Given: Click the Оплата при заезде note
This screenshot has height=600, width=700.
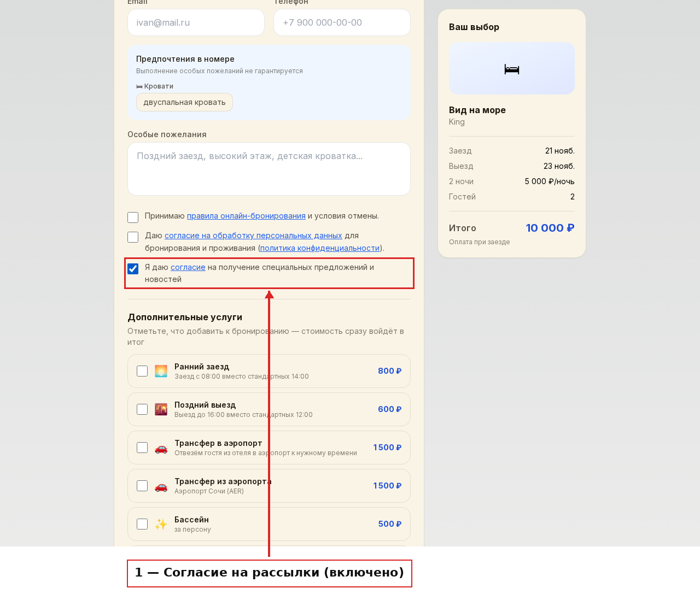Looking at the screenshot, I should coord(480,242).
